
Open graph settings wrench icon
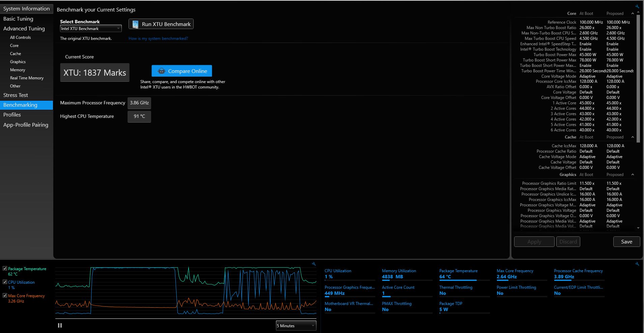(314, 264)
